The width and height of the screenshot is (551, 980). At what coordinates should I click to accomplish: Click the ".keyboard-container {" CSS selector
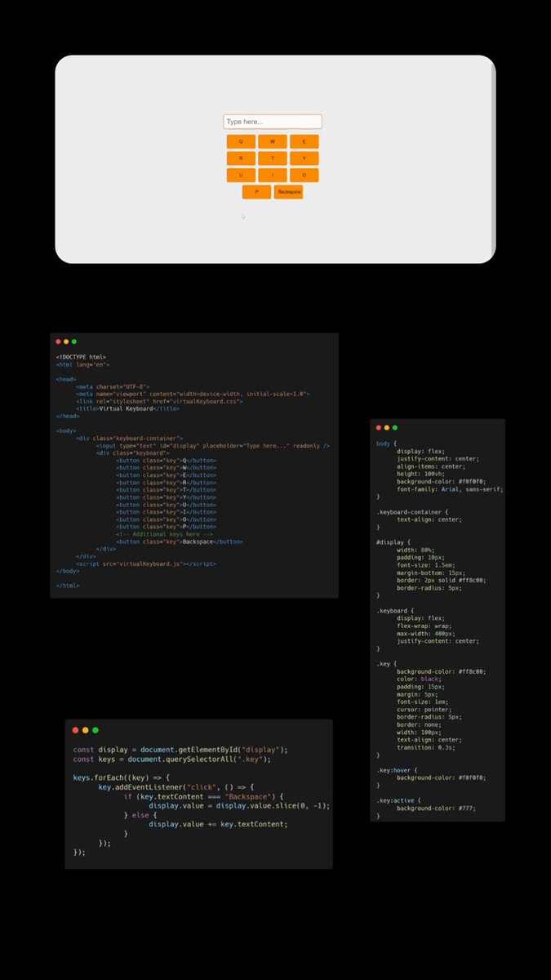[x=412, y=511]
